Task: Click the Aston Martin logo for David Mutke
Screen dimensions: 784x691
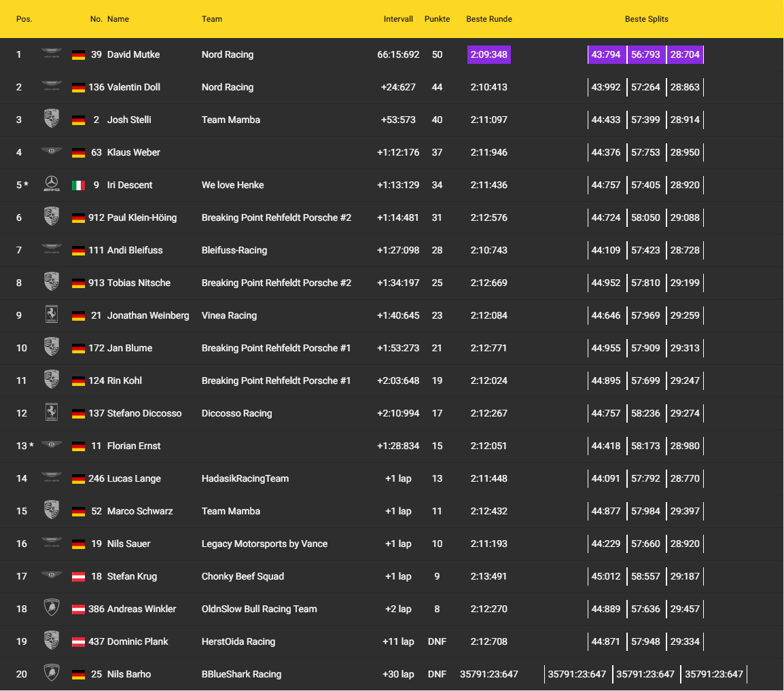Action: click(x=52, y=54)
